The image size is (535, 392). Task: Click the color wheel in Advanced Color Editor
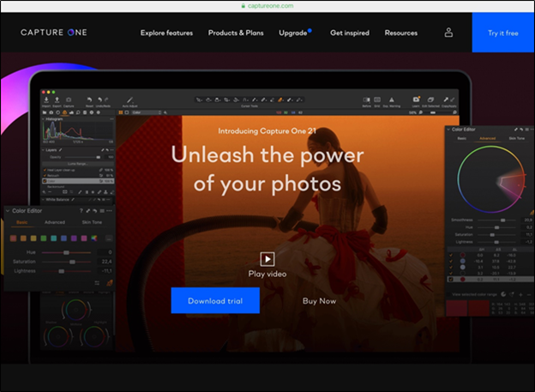click(491, 179)
